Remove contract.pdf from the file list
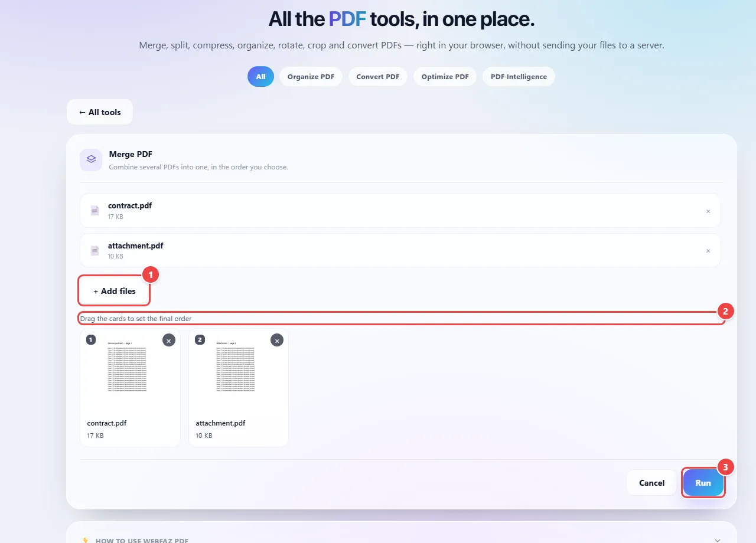The height and width of the screenshot is (543, 756). (708, 211)
